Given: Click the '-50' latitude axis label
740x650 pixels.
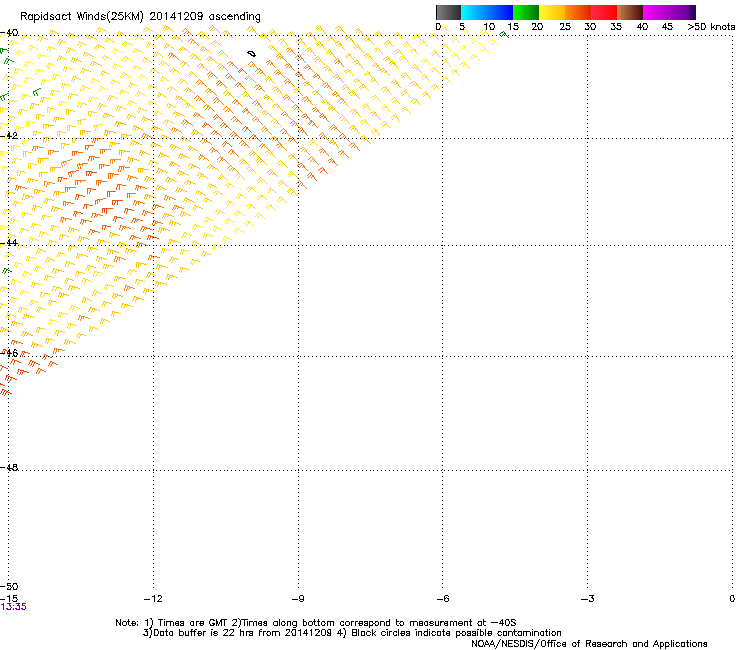Looking at the screenshot, I should [x=9, y=587].
